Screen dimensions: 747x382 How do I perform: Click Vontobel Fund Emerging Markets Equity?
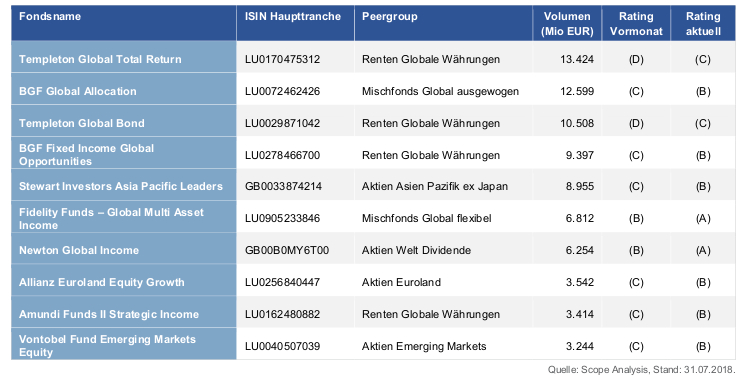click(107, 346)
